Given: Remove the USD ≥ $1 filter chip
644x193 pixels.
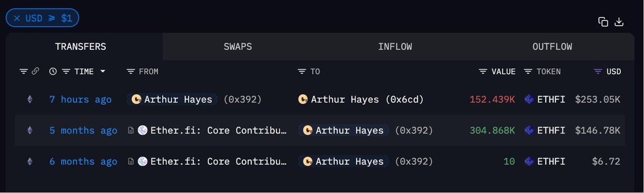Looking at the screenshot, I should 17,18.
